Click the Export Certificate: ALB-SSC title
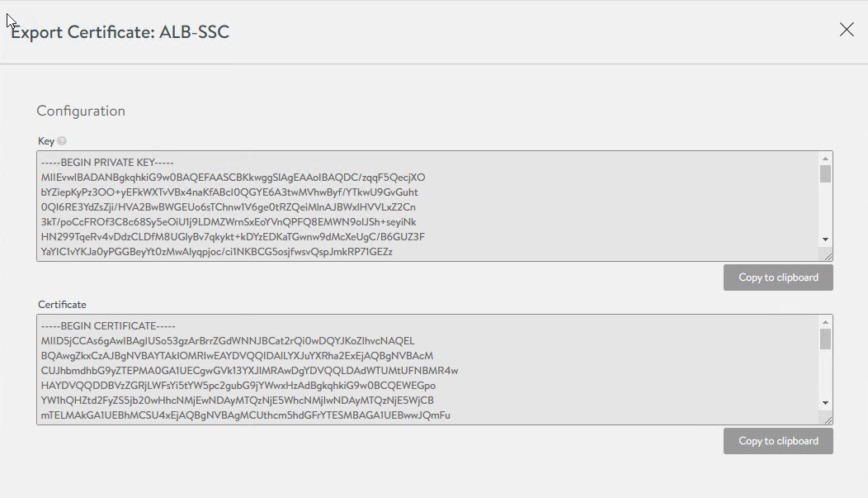Viewport: 868px width, 498px height. tap(120, 33)
